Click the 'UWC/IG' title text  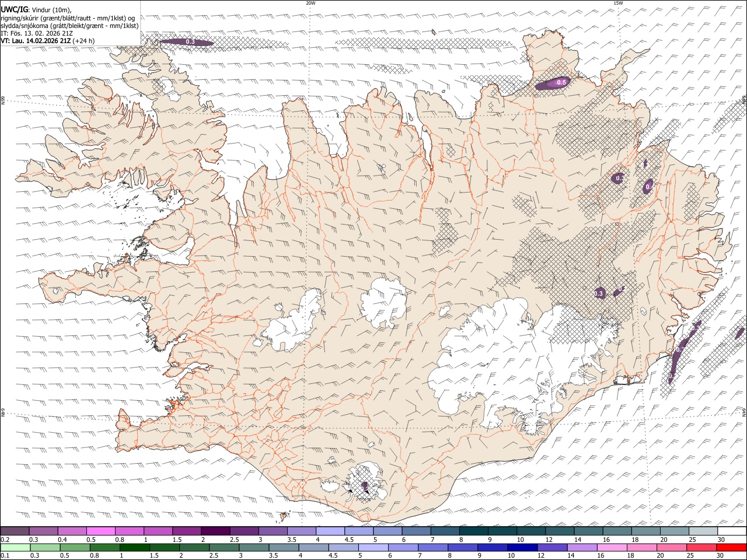point(14,9)
